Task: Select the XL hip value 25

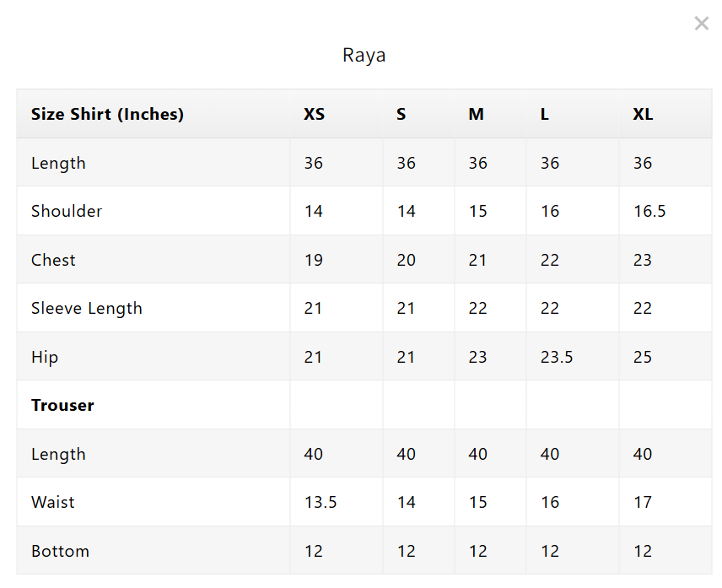Action: click(643, 357)
